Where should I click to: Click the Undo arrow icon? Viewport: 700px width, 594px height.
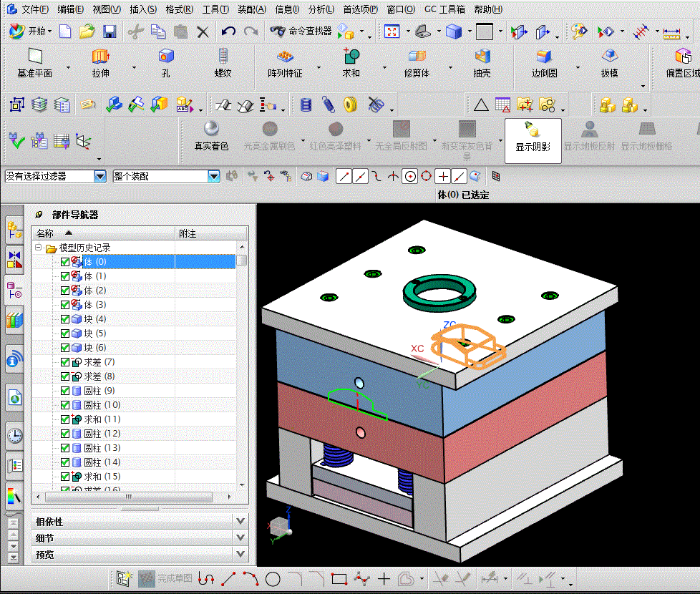coord(228,31)
